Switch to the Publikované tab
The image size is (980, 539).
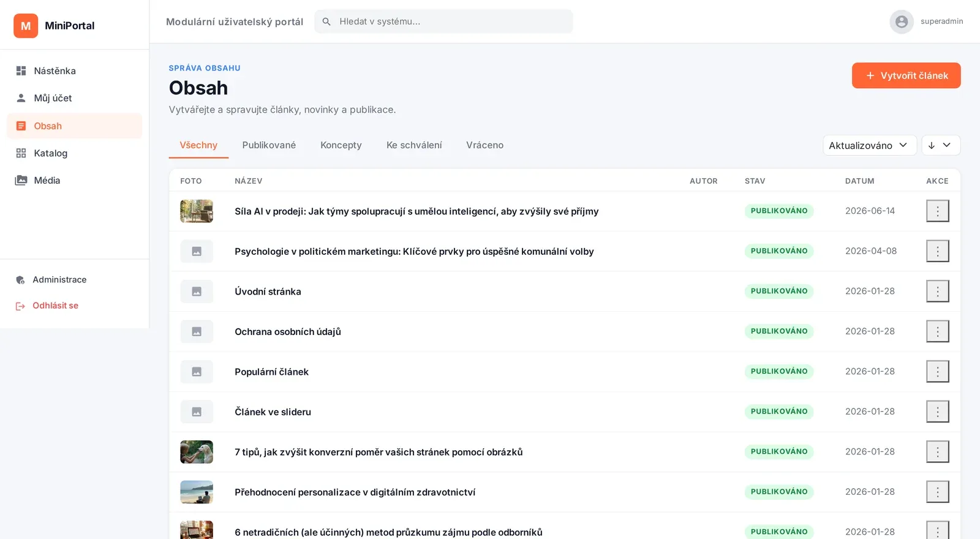(x=269, y=145)
